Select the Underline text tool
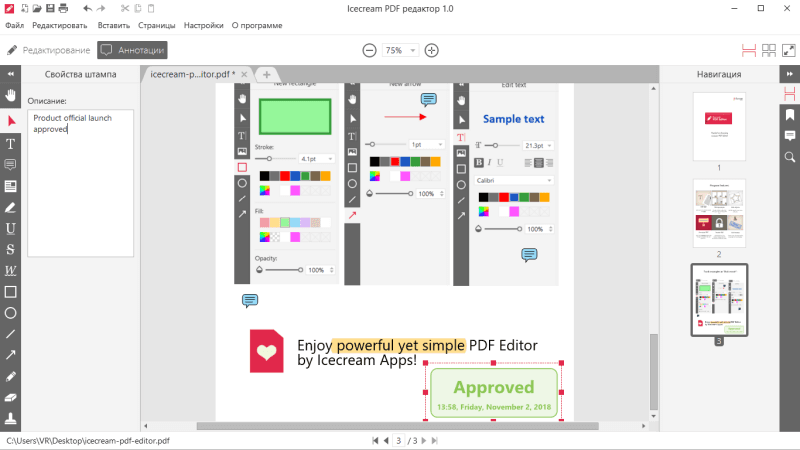Screen dimensions: 800x450 point(10,229)
